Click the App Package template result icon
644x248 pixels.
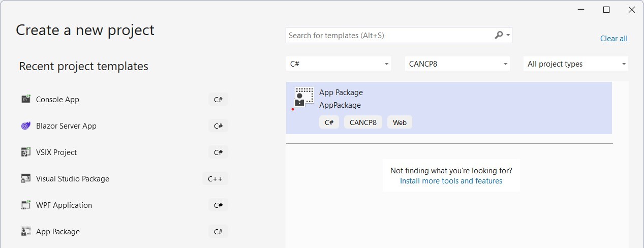(x=303, y=97)
